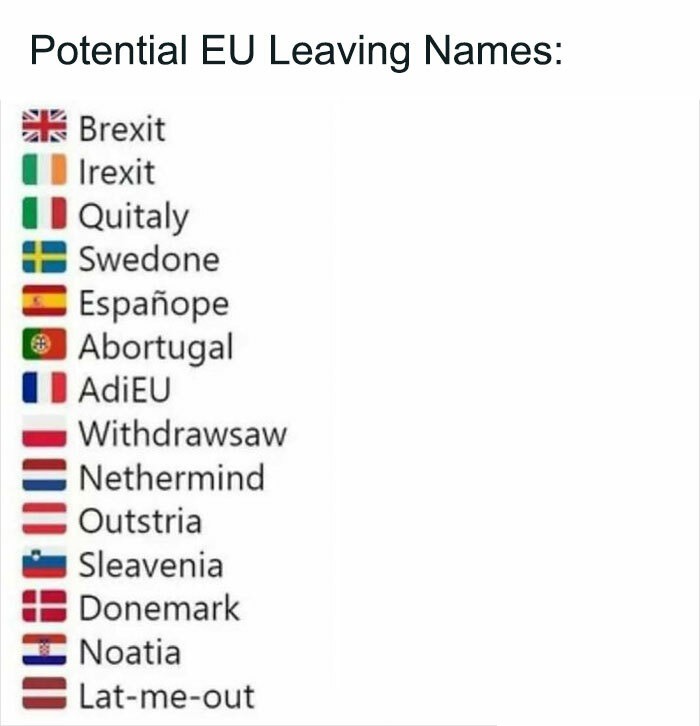Click the Potential EU Leaving Names heading
The width and height of the screenshot is (700, 726).
296,50
